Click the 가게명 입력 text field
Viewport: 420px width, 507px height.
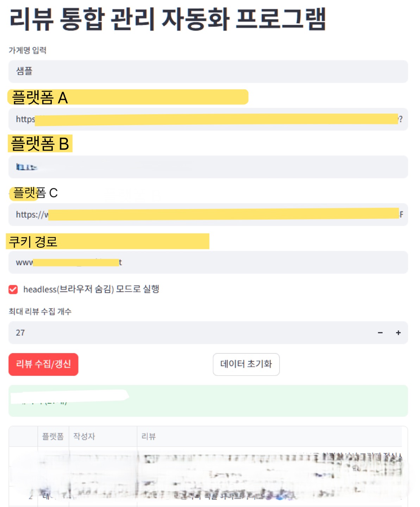(208, 71)
